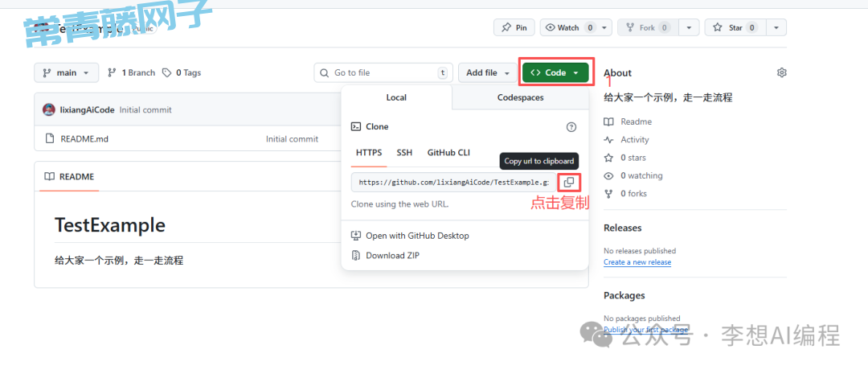Expand the Fork dropdown arrow
This screenshot has height=370, width=868.
pos(689,27)
